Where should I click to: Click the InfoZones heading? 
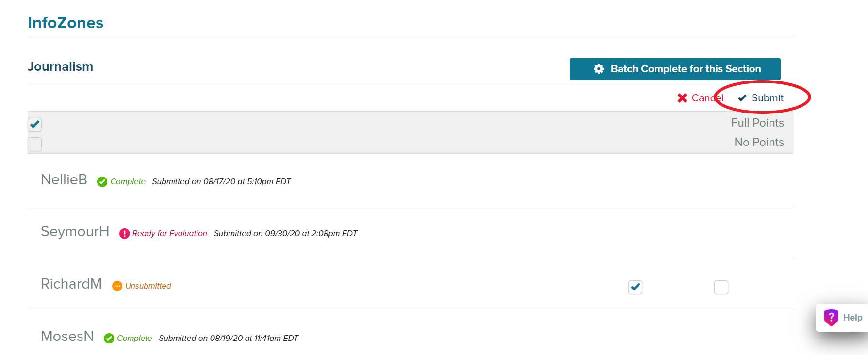[x=66, y=23]
